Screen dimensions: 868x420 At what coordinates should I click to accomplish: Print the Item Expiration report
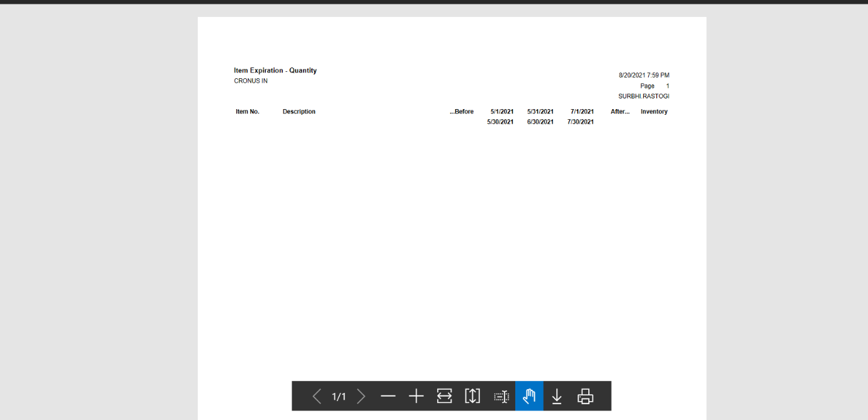(585, 396)
